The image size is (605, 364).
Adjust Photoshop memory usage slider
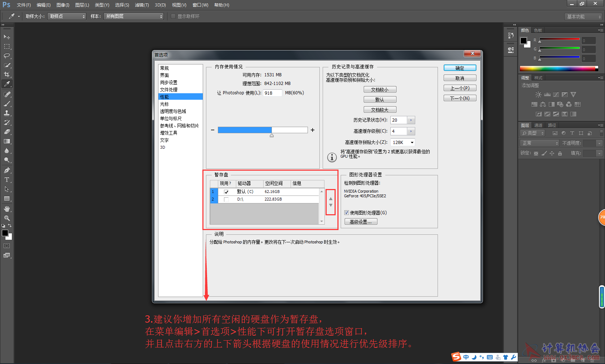click(x=272, y=135)
